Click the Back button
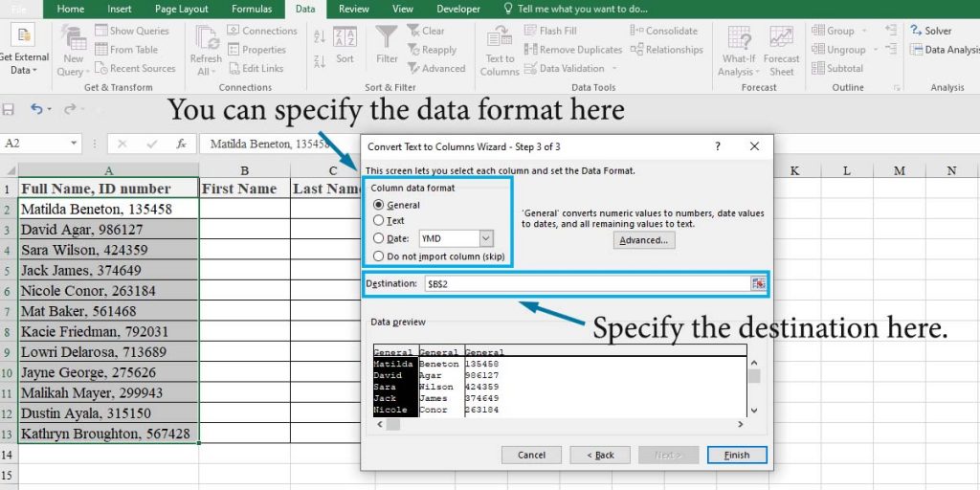Viewport: 980px width, 490px height. (600, 455)
